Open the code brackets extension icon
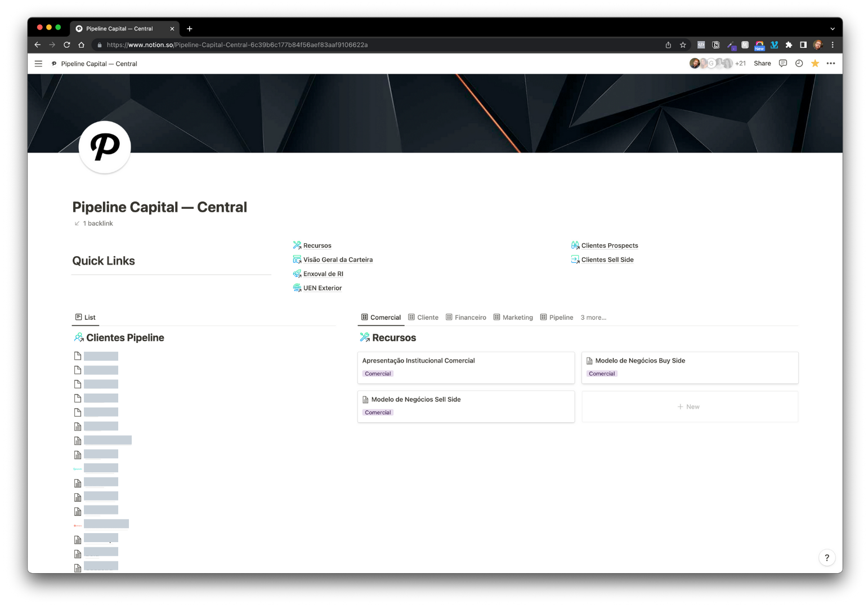The width and height of the screenshot is (868, 608). 701,45
